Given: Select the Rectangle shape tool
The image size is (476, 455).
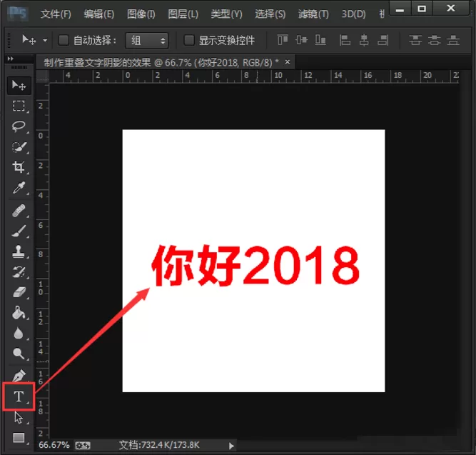Looking at the screenshot, I should (19, 438).
